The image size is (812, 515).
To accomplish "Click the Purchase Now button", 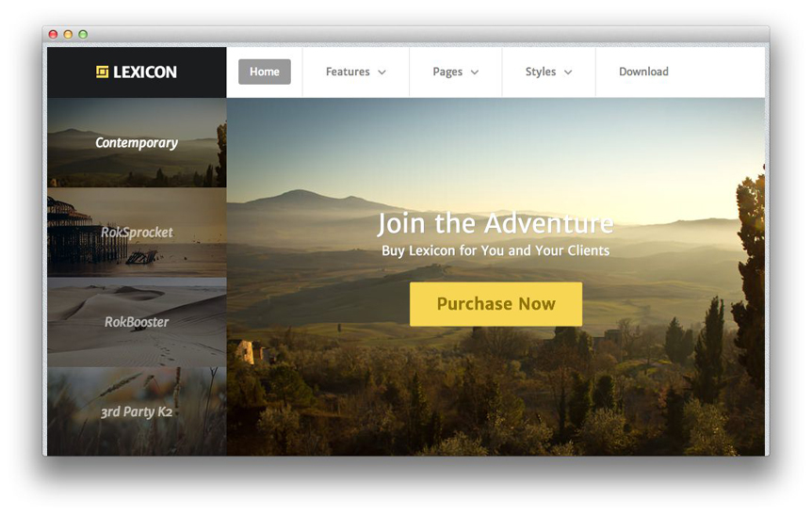I will (x=495, y=304).
